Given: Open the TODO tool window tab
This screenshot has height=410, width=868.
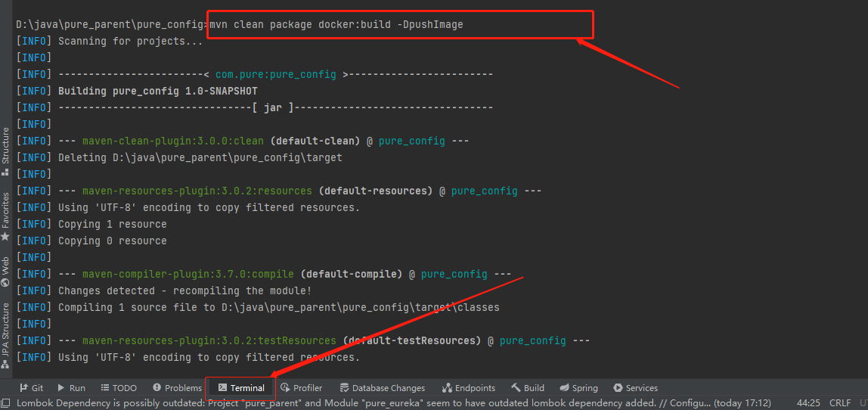Looking at the screenshot, I should [119, 388].
